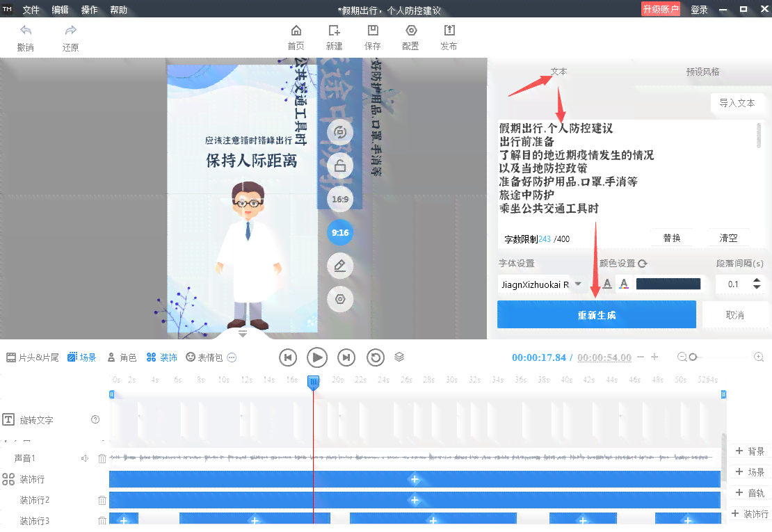Click the undo (撤销) icon
772x532 pixels.
(26, 31)
